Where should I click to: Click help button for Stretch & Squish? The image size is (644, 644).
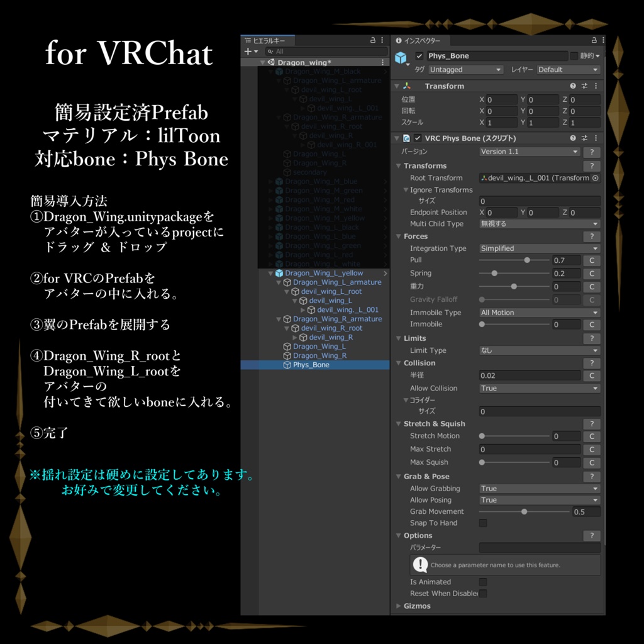(x=592, y=424)
